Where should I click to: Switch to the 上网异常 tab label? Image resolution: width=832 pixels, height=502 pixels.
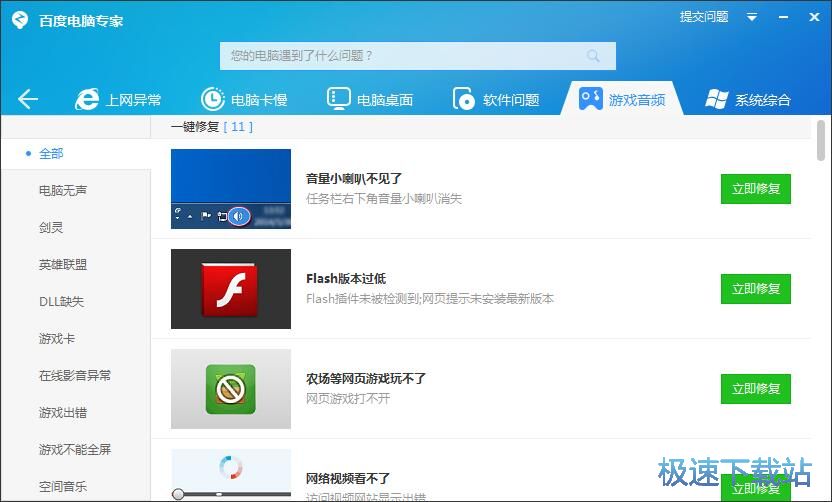[x=133, y=100]
